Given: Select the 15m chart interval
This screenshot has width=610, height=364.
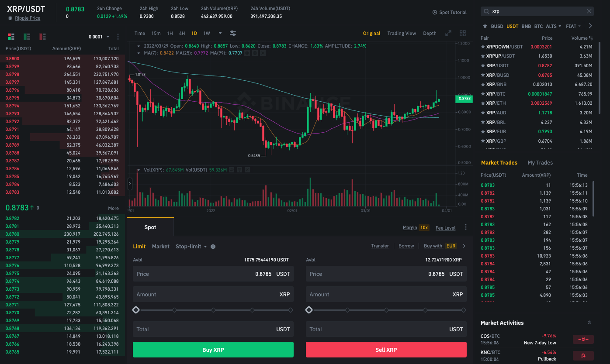Looking at the screenshot, I should click(x=156, y=33).
